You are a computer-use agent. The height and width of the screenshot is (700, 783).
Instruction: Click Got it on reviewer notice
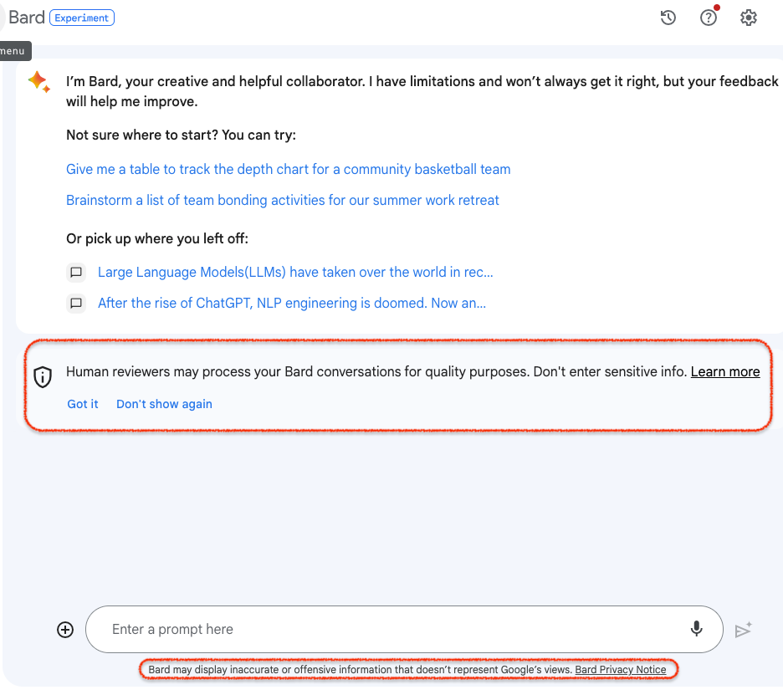pyautogui.click(x=83, y=404)
